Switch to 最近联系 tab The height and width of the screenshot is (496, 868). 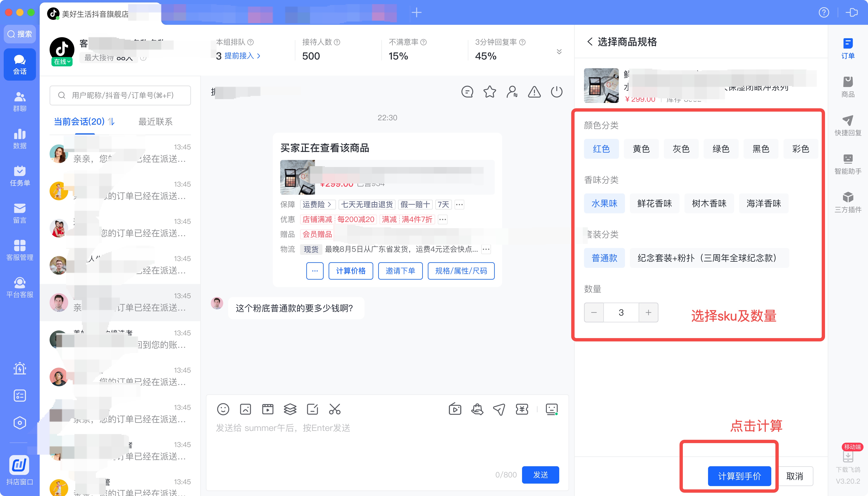click(155, 122)
